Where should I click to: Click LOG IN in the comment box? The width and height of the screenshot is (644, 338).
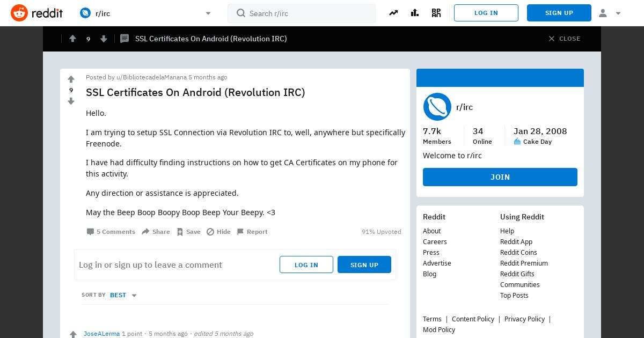(306, 264)
